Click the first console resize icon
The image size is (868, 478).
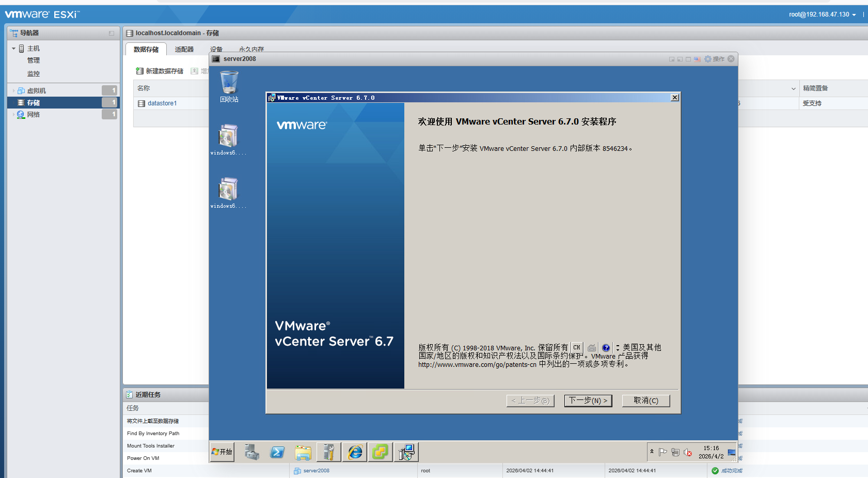pyautogui.click(x=672, y=59)
